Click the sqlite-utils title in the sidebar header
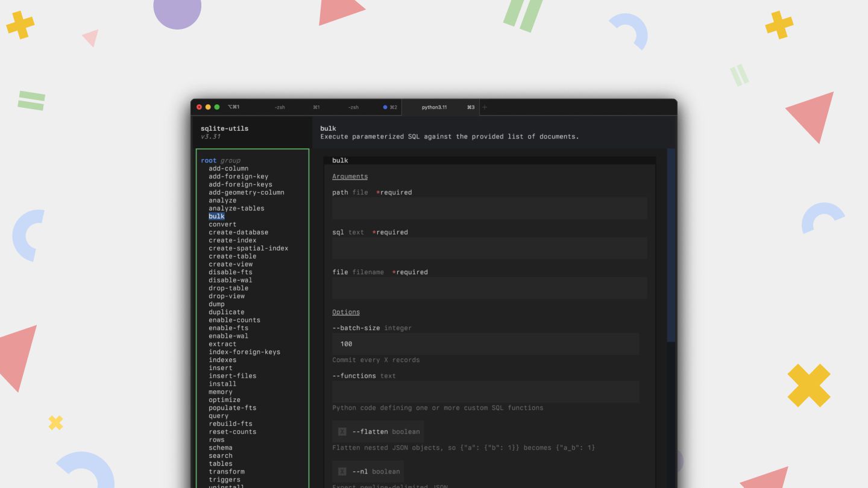Viewport: 868px width, 488px height. click(225, 128)
